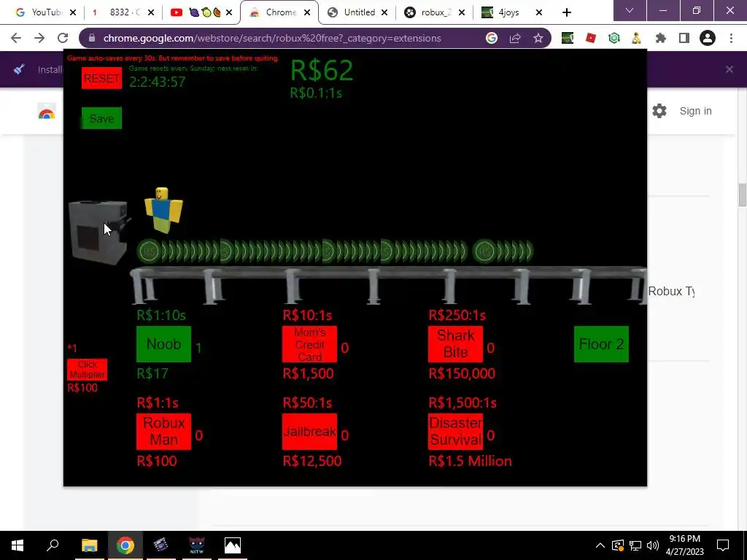The height and width of the screenshot is (560, 747).
Task: Open the Windows Start menu
Action: click(x=18, y=545)
